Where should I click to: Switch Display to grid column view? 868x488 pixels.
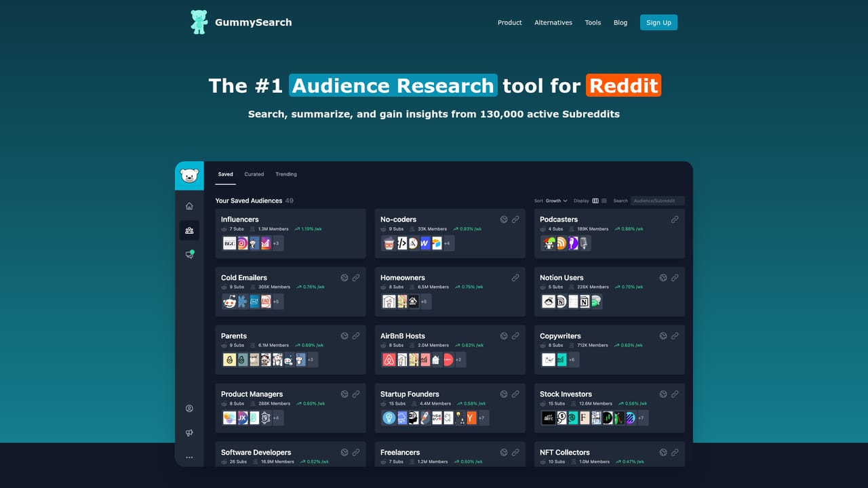[x=595, y=201]
